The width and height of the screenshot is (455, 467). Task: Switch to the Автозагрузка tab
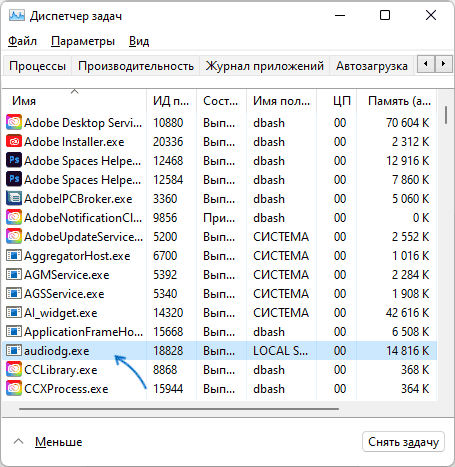372,66
